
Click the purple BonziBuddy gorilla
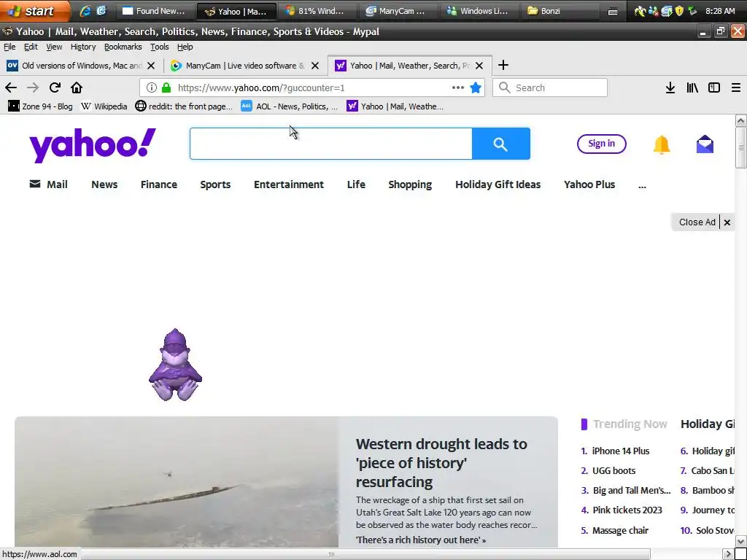click(175, 365)
